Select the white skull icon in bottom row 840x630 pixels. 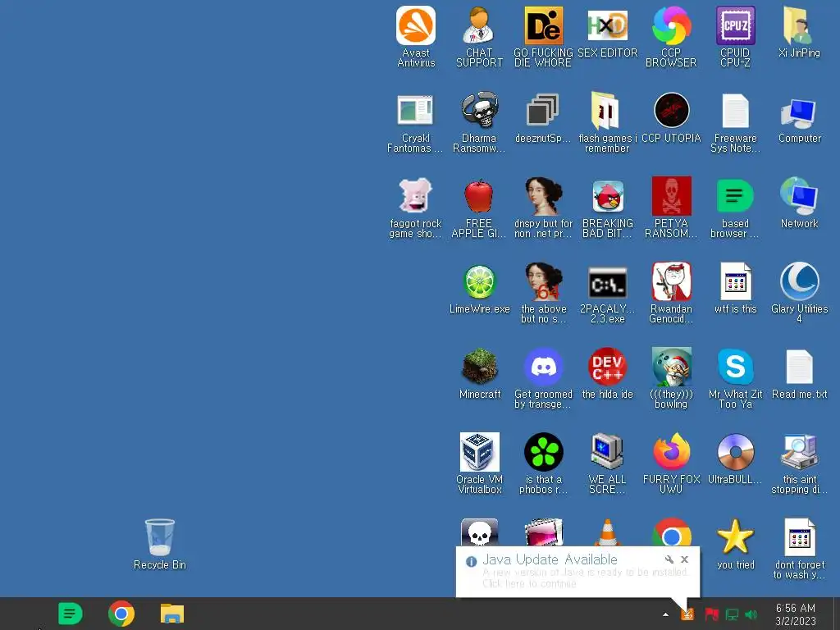coord(479,532)
